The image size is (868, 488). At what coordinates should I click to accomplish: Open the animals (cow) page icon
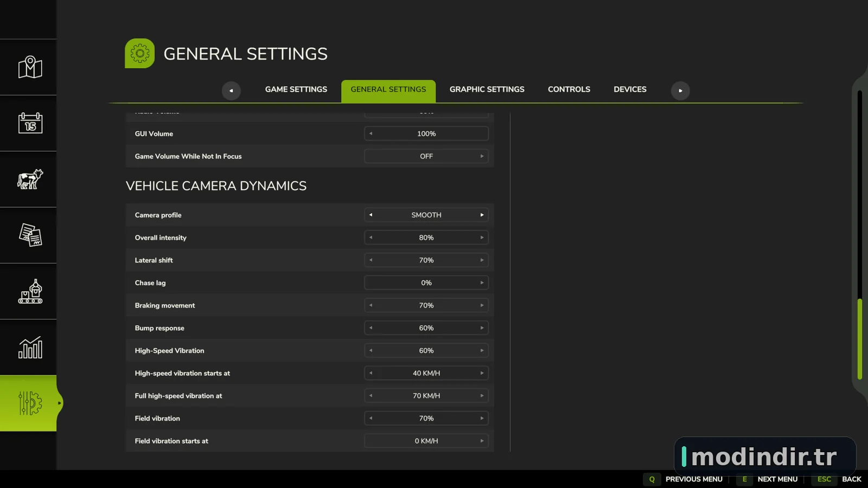coord(30,179)
